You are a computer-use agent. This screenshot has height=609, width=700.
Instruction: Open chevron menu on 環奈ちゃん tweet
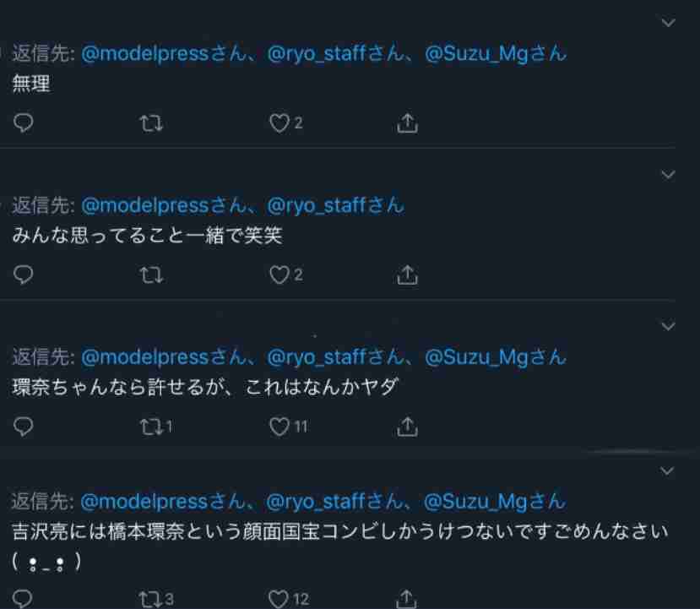pos(668,326)
